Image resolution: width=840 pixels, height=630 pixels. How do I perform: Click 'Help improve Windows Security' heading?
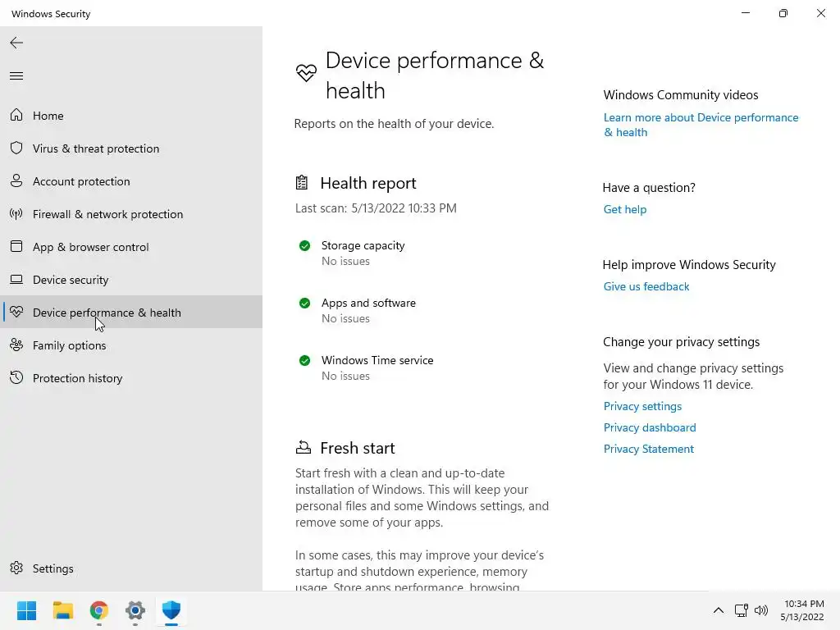689,265
